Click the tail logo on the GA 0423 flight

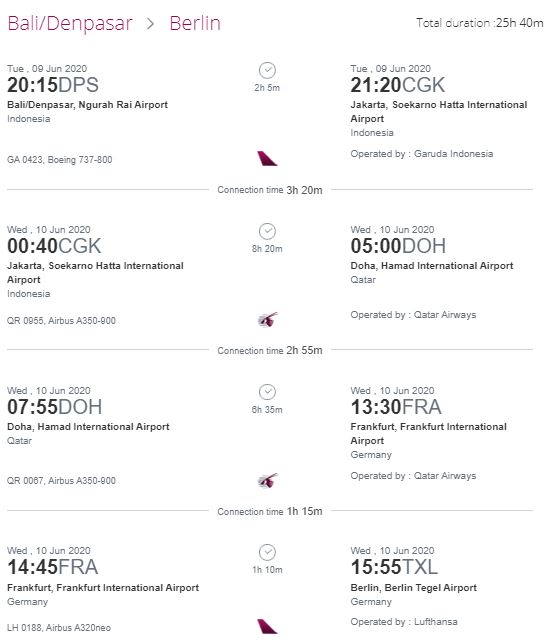tap(267, 158)
